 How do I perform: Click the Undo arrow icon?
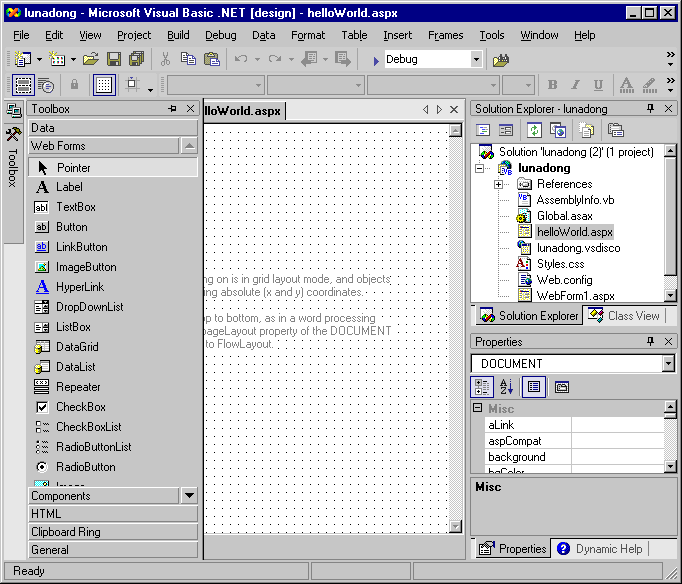(x=241, y=59)
